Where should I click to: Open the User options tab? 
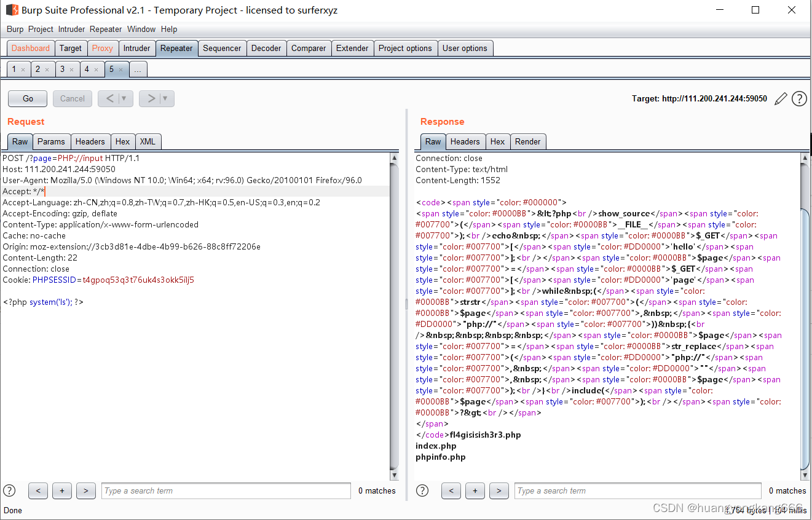tap(465, 48)
